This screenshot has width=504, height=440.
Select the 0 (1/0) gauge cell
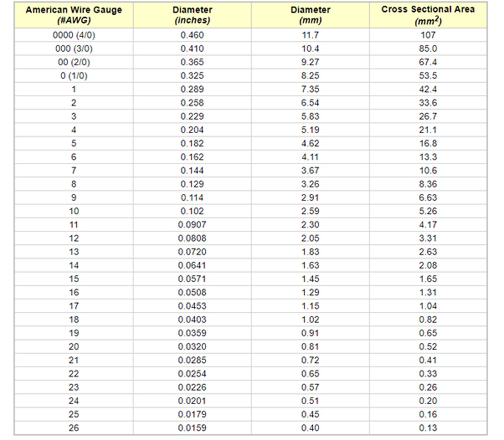point(74,76)
